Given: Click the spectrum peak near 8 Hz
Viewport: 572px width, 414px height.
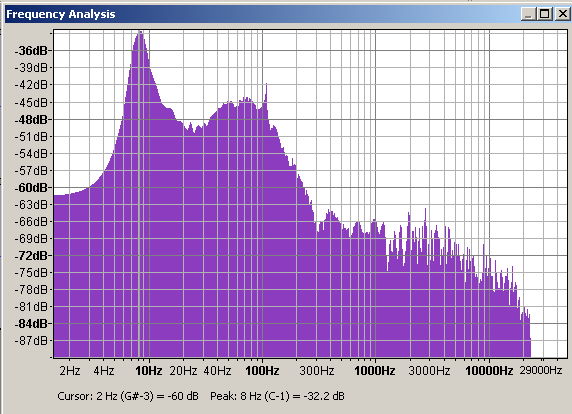Looking at the screenshot, I should coord(140,34).
